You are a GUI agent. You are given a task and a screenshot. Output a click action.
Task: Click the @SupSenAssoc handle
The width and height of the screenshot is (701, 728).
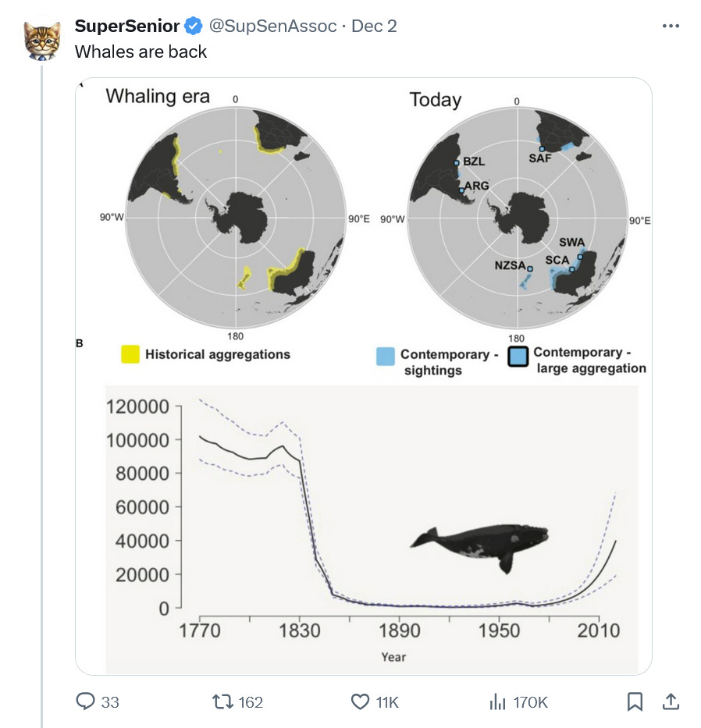pos(272,26)
